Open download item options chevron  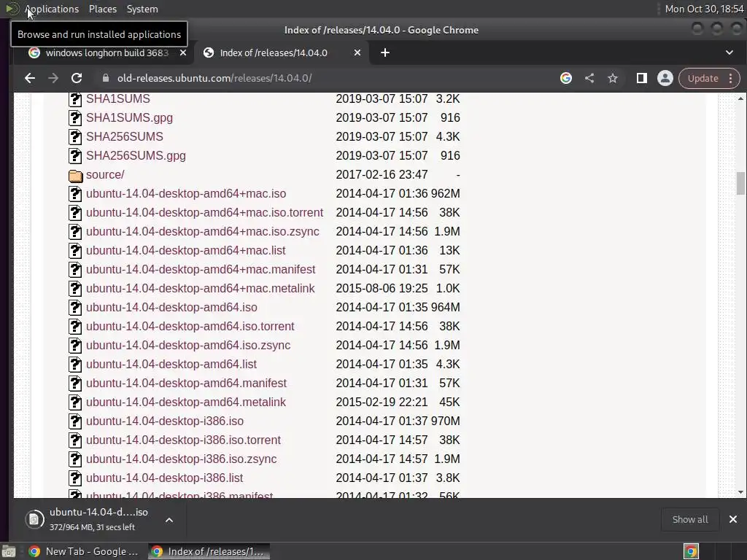[x=169, y=520]
